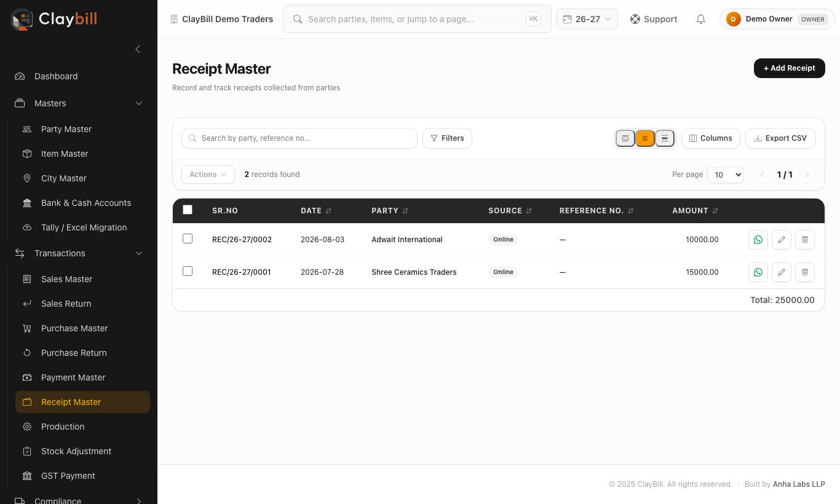840x504 pixels.
Task: Visit the Anha Labs LLP link
Action: point(799,484)
